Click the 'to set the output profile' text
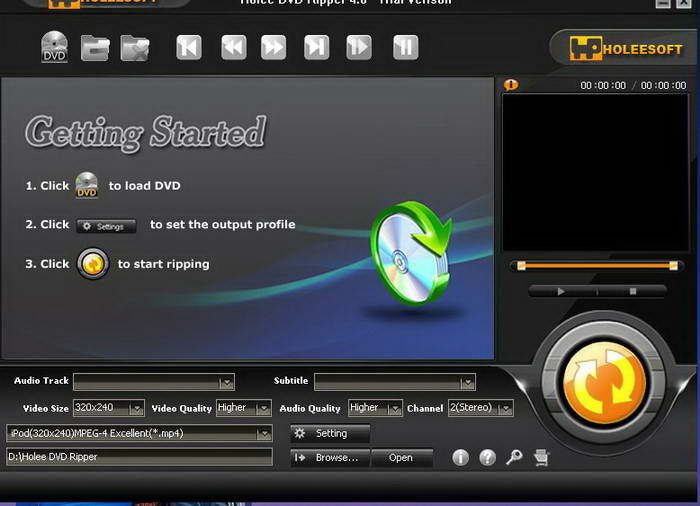Image resolution: width=700 pixels, height=506 pixels. pos(222,225)
